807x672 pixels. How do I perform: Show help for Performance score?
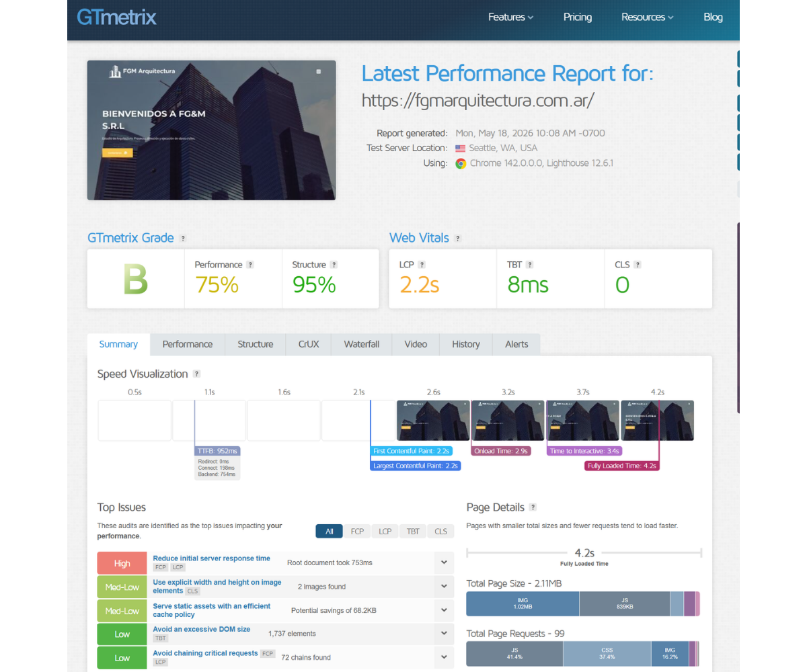250,265
